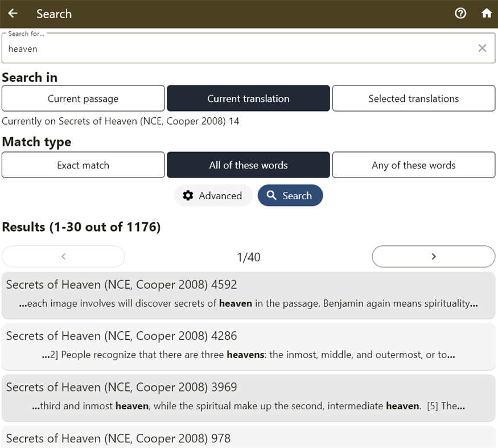Open the Advanced search options

pyautogui.click(x=213, y=195)
